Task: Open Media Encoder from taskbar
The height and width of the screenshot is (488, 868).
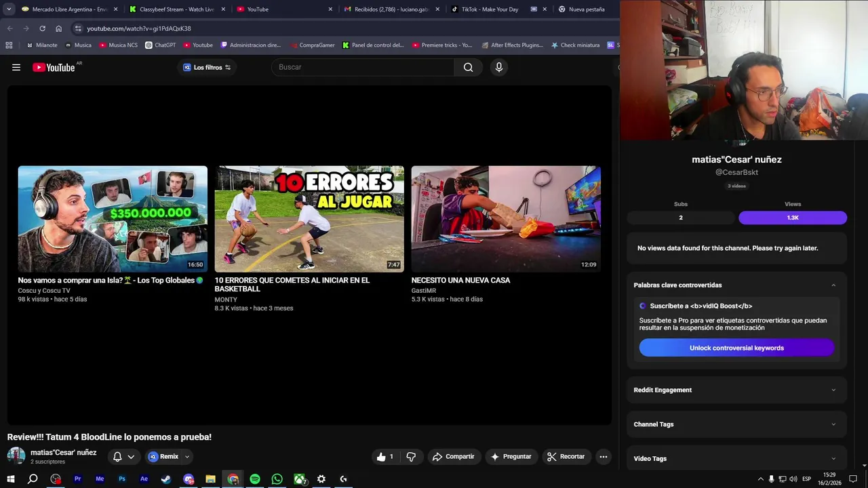Action: pyautogui.click(x=100, y=479)
